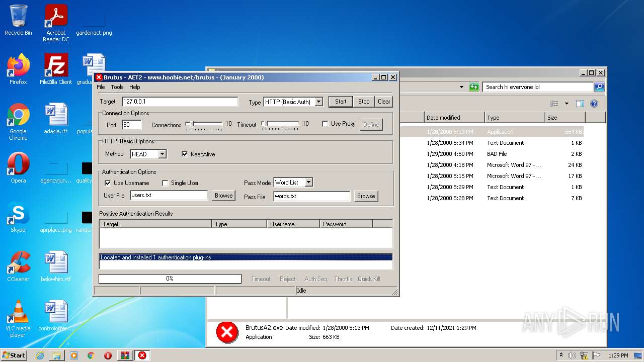Open the Explorer address bar dropdown arrow
This screenshot has height=362, width=644.
[x=461, y=87]
